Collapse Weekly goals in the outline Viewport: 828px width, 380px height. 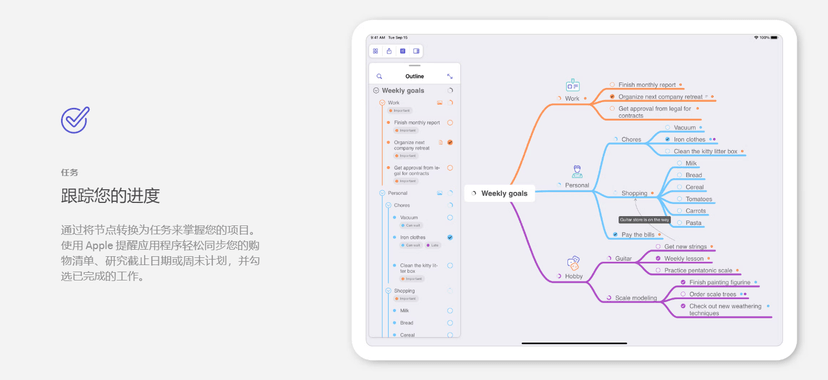pos(376,91)
